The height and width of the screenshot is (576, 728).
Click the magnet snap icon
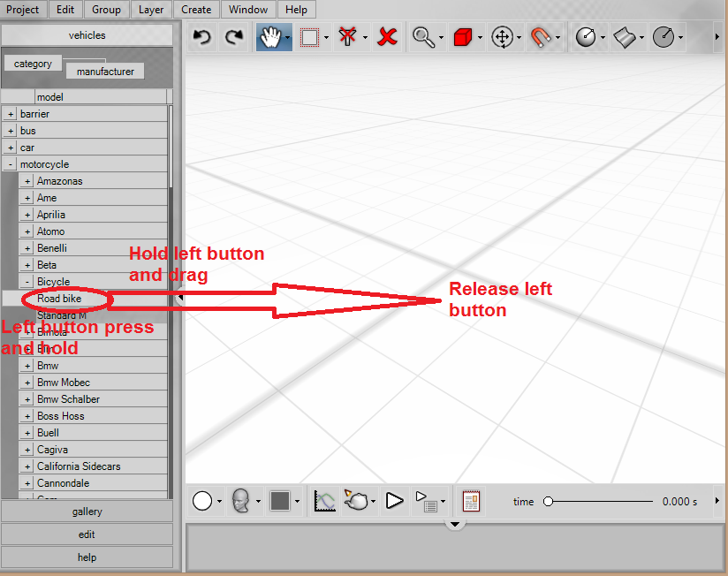tap(541, 37)
